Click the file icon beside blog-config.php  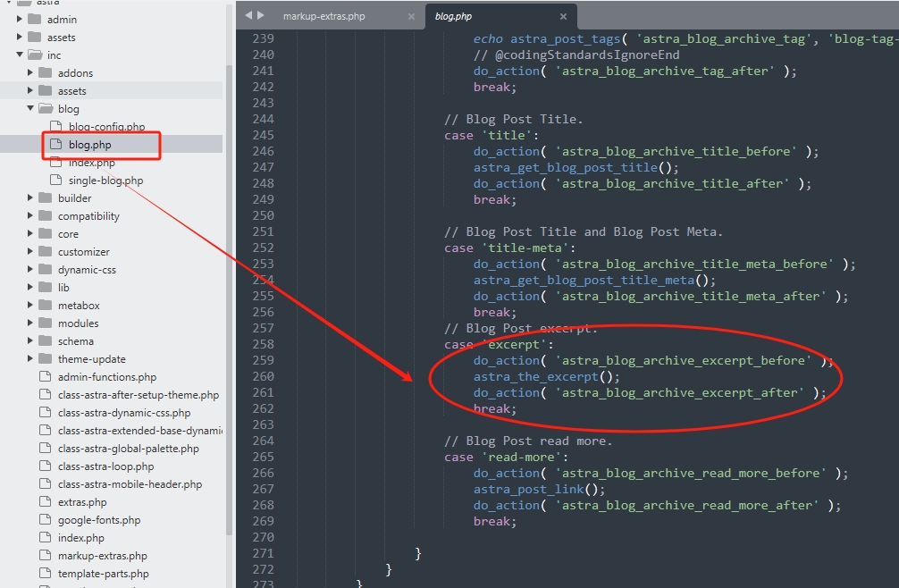coord(56,126)
